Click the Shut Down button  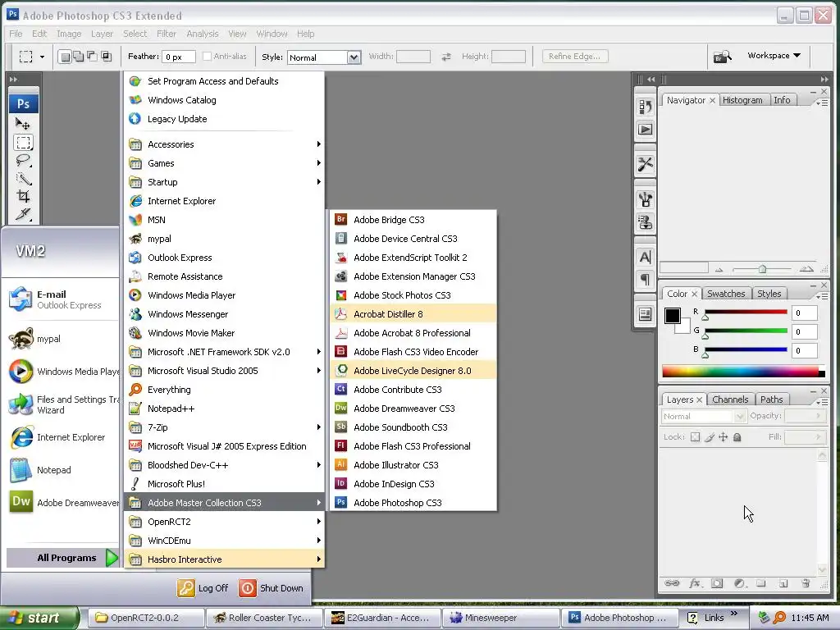[272, 588]
